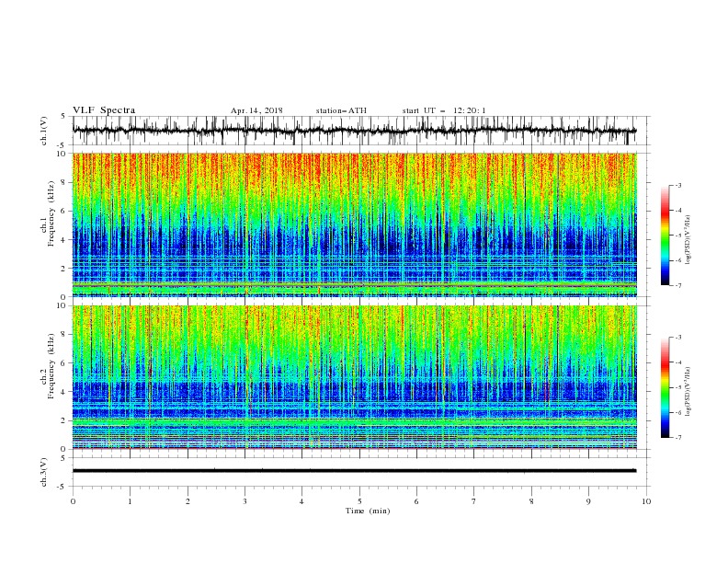This screenshot has height=563, width=728.
Task: Click the ch.1 spectrogram plot area
Action: click(355, 224)
